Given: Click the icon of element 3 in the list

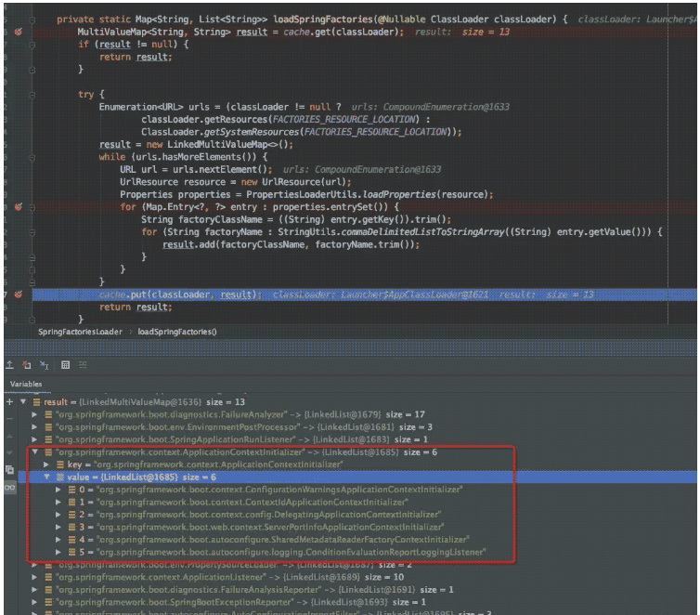Looking at the screenshot, I should point(71,527).
